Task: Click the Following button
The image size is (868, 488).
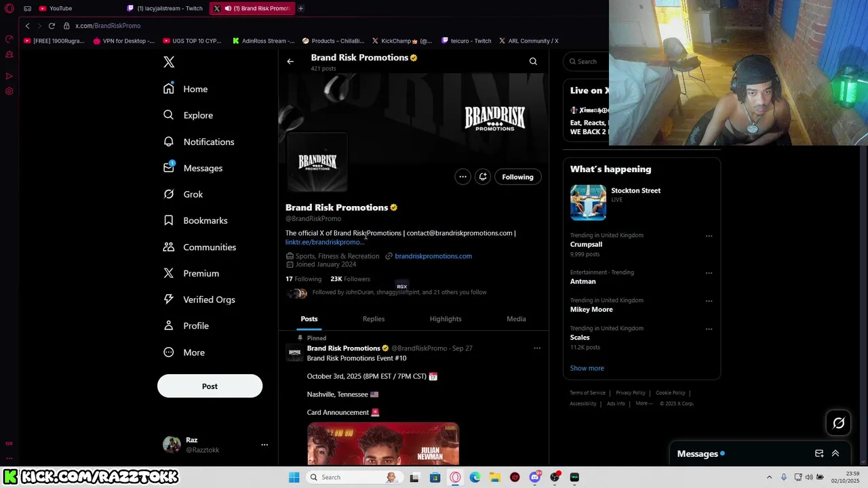Action: tap(517, 177)
